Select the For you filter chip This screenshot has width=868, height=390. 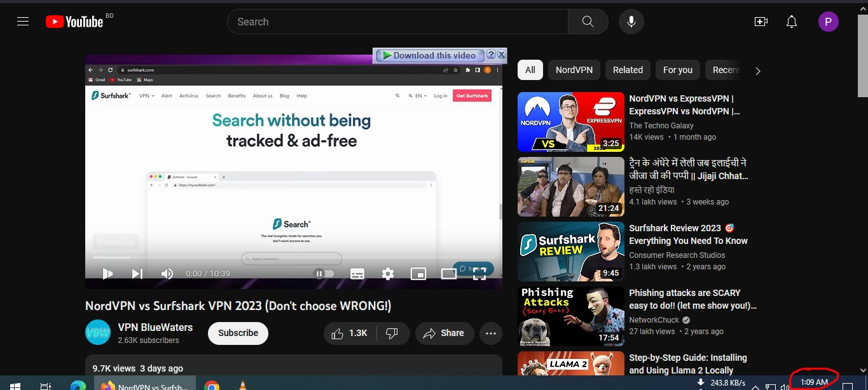coord(678,70)
